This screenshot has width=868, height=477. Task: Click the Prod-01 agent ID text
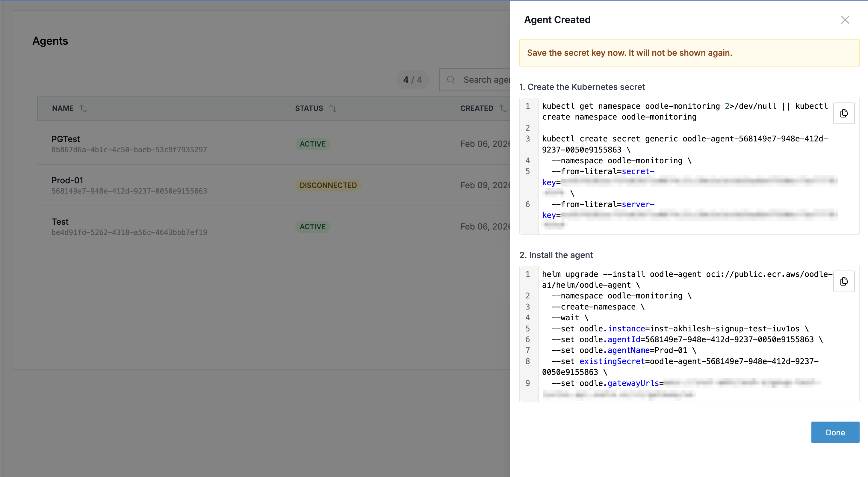tap(129, 191)
